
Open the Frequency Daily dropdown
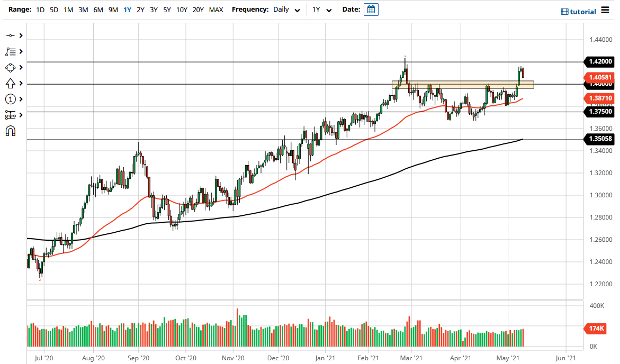pyautogui.click(x=286, y=10)
